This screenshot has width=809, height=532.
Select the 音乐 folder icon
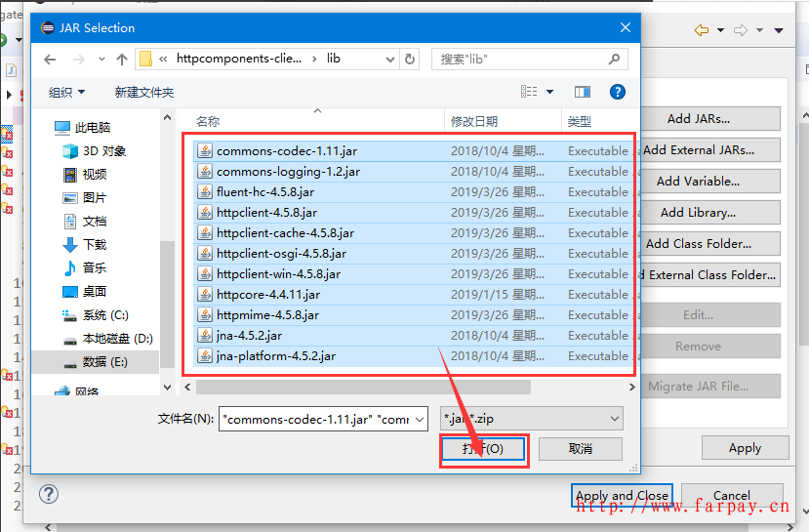click(70, 268)
